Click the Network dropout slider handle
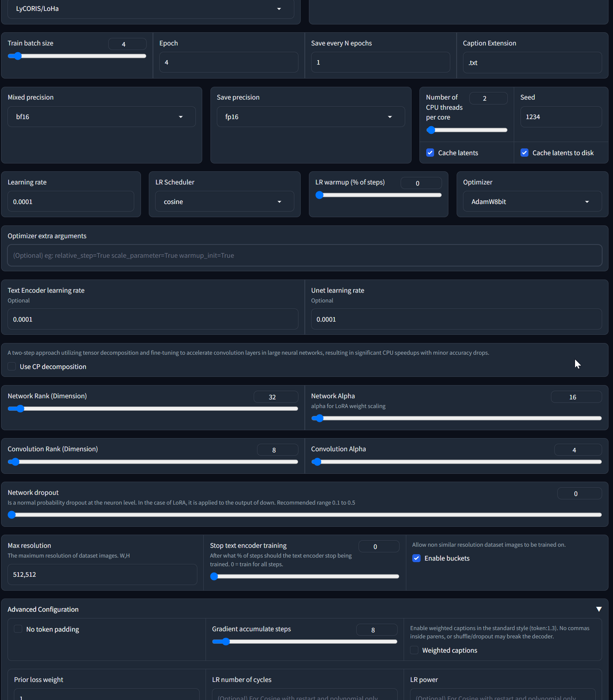The width and height of the screenshot is (613, 700). click(12, 515)
